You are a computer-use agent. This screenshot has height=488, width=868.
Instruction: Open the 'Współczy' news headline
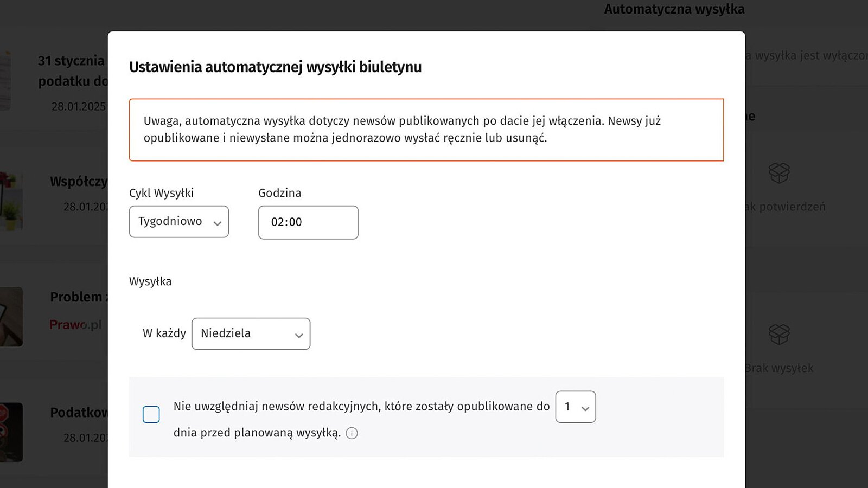(79, 182)
